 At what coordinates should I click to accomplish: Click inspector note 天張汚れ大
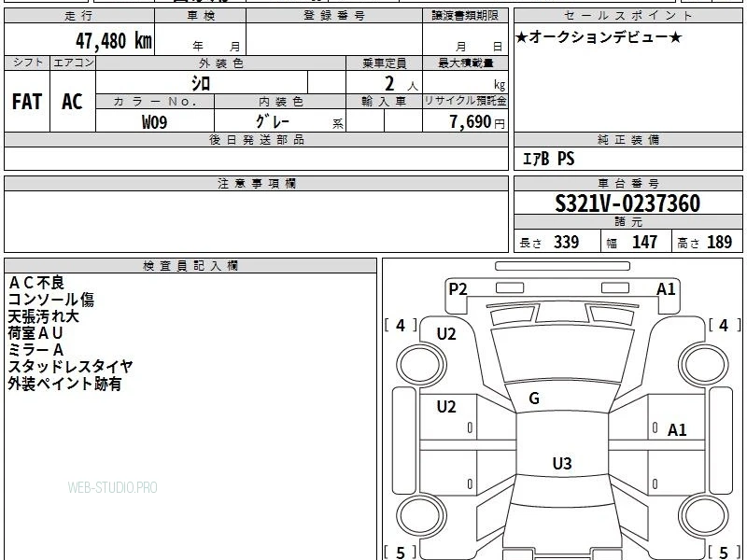coord(43,316)
